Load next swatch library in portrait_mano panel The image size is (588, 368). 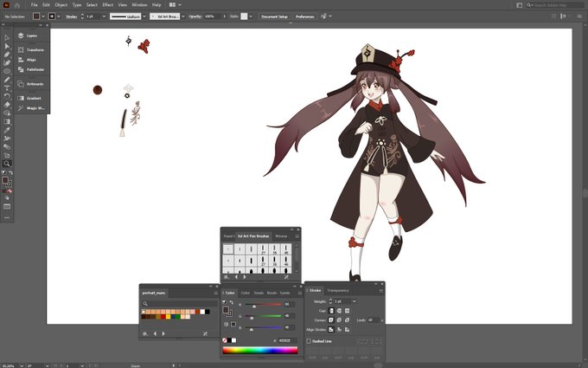click(163, 333)
